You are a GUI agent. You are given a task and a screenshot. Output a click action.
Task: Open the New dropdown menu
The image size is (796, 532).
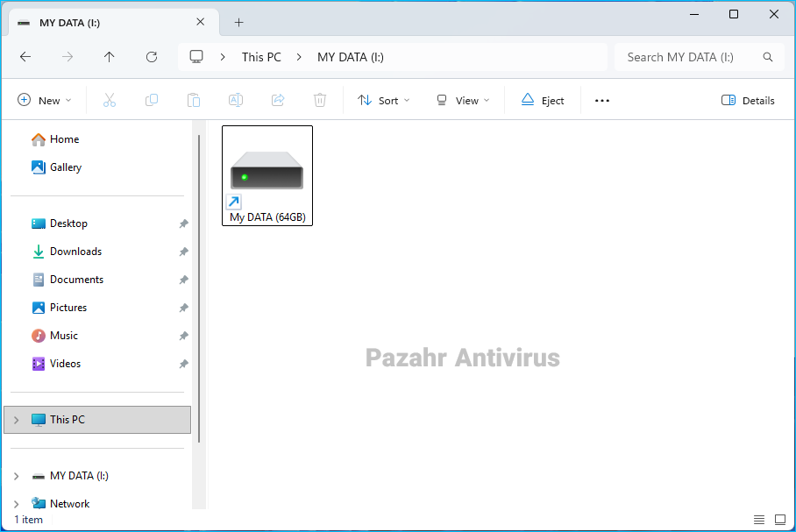[45, 101]
